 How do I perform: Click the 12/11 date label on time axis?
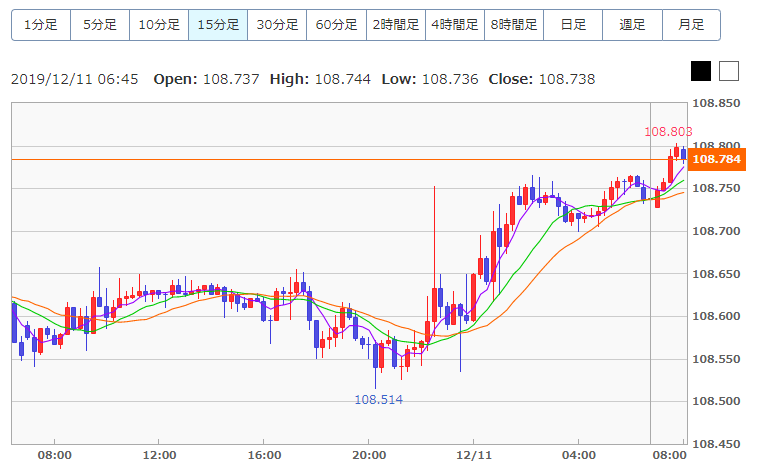[x=473, y=455]
